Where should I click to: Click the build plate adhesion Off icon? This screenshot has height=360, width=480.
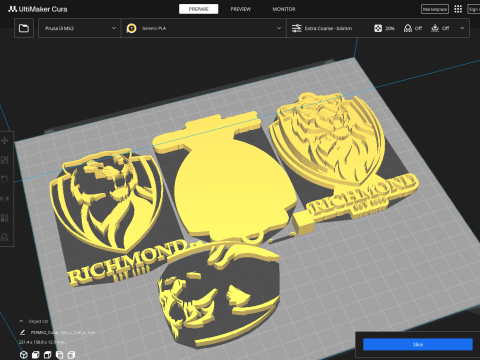click(x=435, y=28)
